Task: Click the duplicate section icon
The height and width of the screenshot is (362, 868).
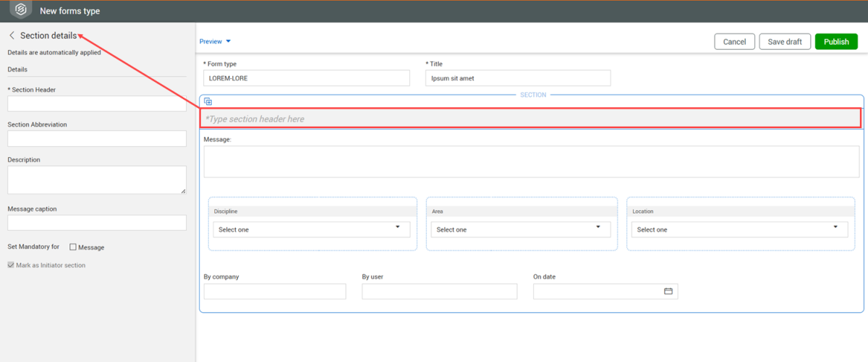Action: [208, 101]
